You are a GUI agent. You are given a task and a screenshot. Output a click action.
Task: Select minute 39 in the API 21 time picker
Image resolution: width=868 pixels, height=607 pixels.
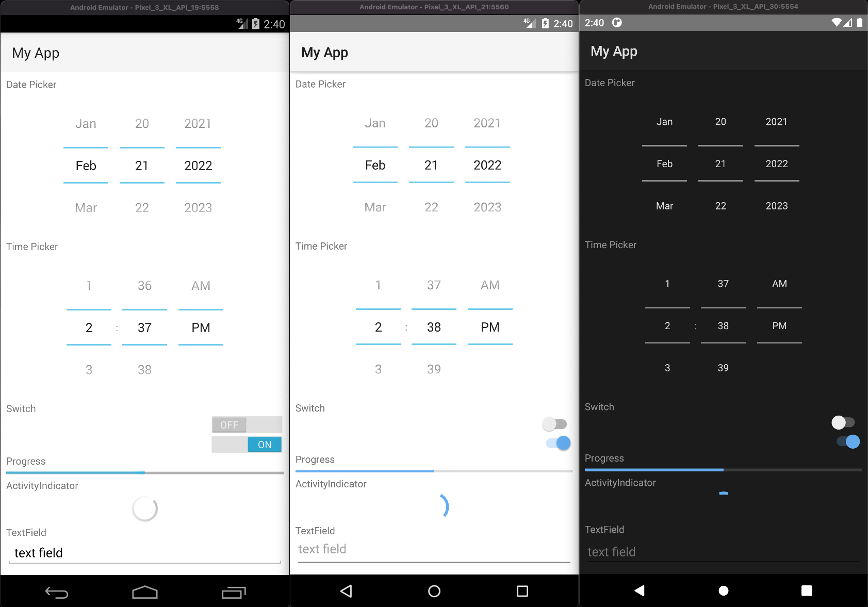(434, 369)
